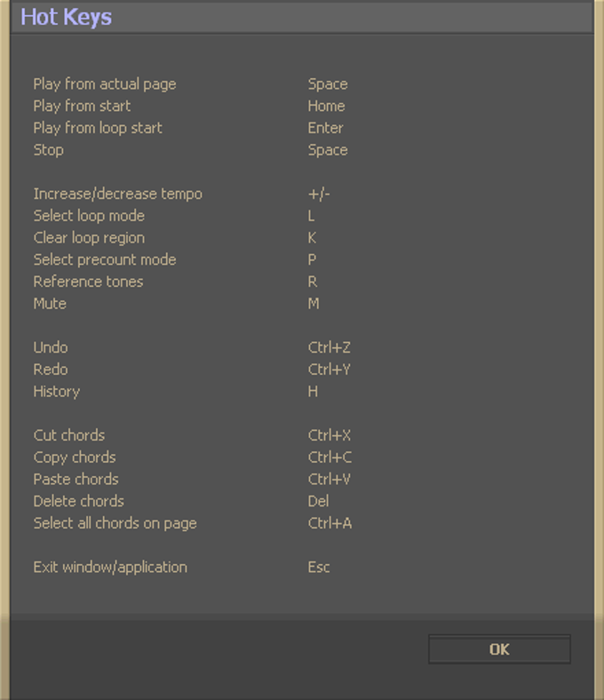Click the 'Play from start' entry
Screen dimensions: 604x700
point(82,106)
